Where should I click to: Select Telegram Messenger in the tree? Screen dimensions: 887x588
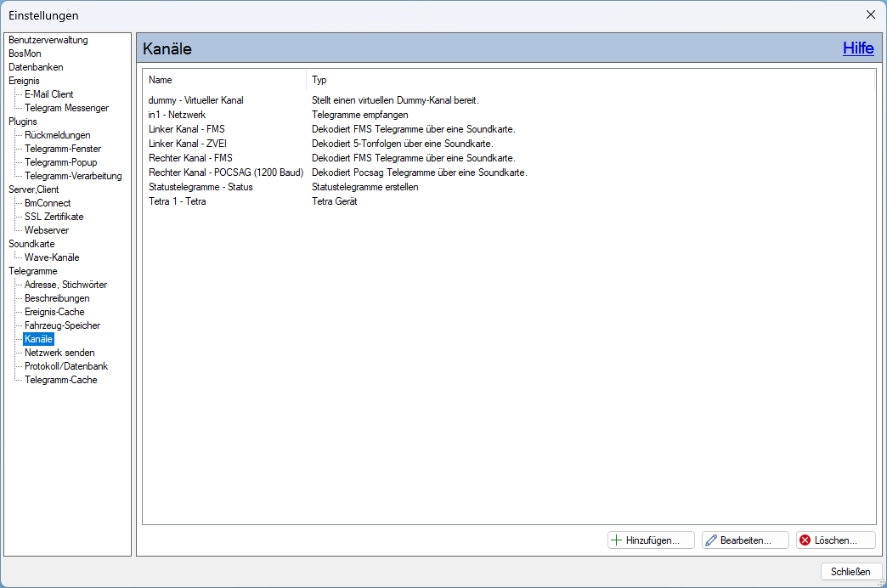coord(67,108)
